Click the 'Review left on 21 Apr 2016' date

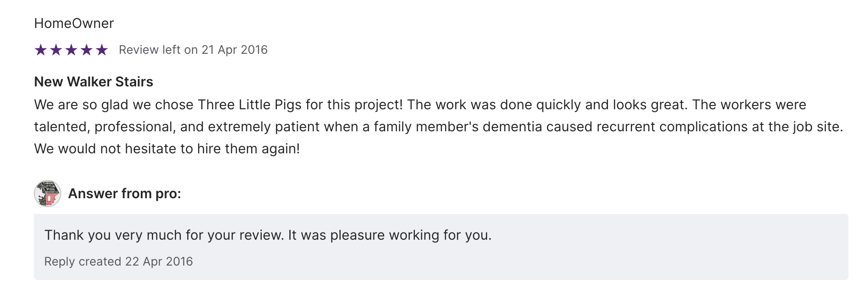click(x=193, y=50)
